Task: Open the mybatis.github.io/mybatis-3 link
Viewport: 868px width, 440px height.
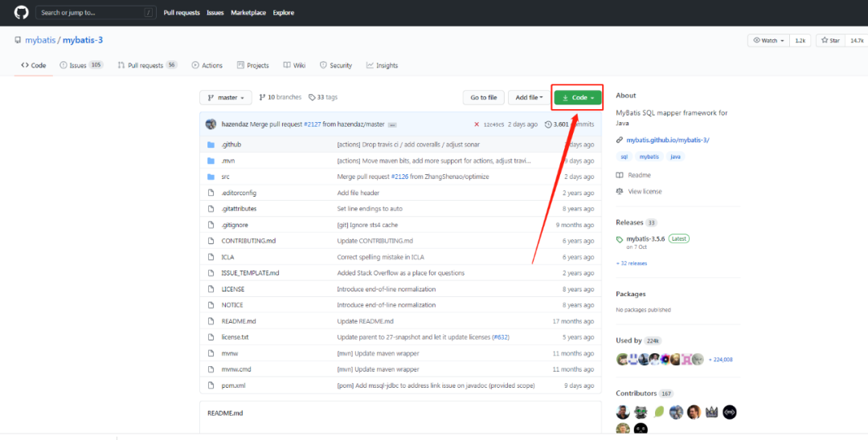Action: [x=668, y=141]
